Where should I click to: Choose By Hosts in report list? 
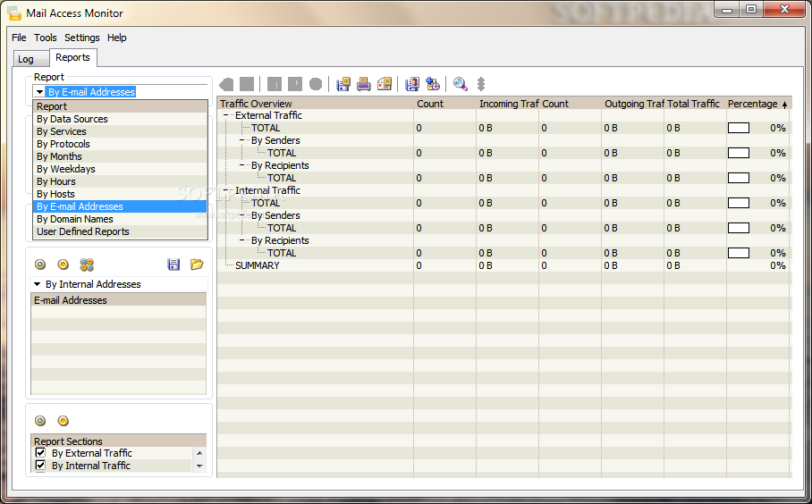120,194
